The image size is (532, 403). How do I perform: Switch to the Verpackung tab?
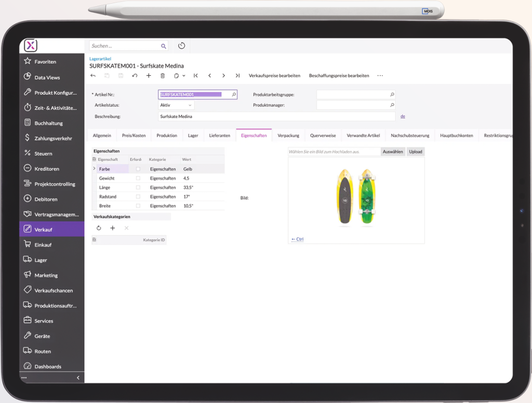288,136
